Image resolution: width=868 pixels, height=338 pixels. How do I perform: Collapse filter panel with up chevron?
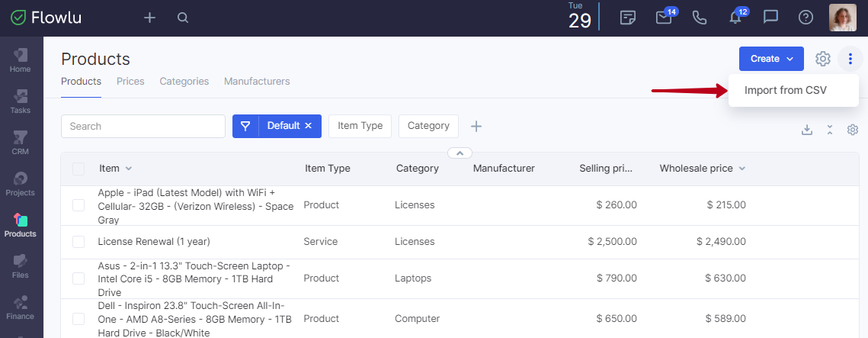coord(460,153)
